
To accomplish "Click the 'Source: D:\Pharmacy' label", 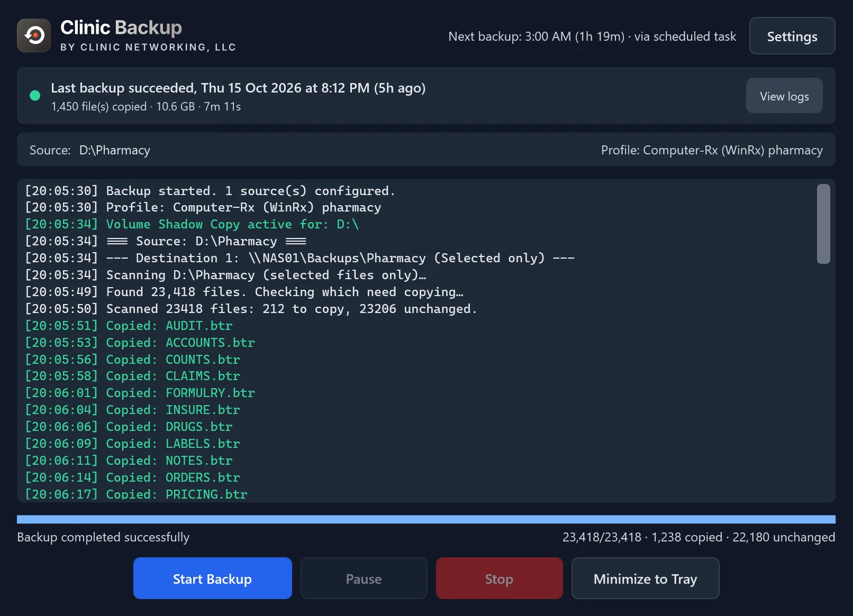I will [x=90, y=150].
